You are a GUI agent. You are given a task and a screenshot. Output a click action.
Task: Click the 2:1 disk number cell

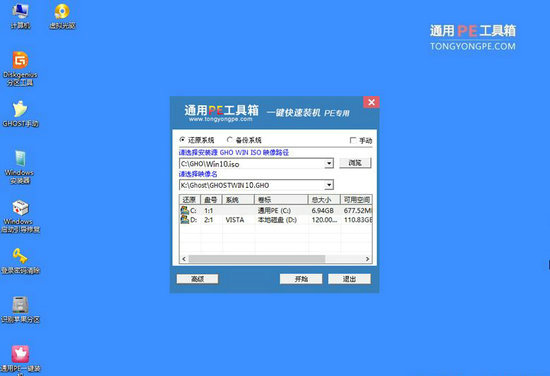208,220
